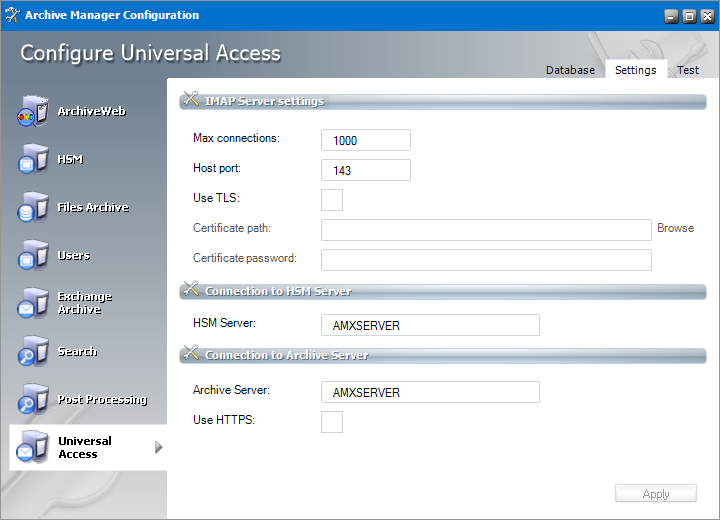Select the Archive Server text field

point(430,393)
